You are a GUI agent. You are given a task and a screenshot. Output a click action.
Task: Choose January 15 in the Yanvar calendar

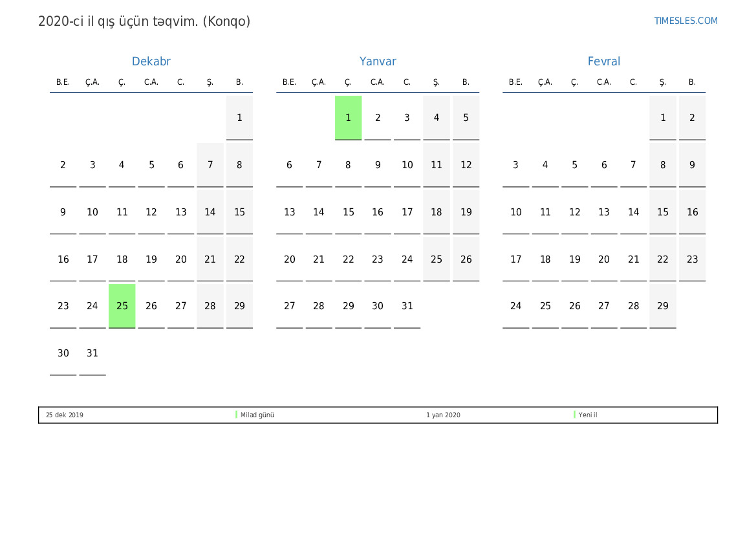coord(348,212)
